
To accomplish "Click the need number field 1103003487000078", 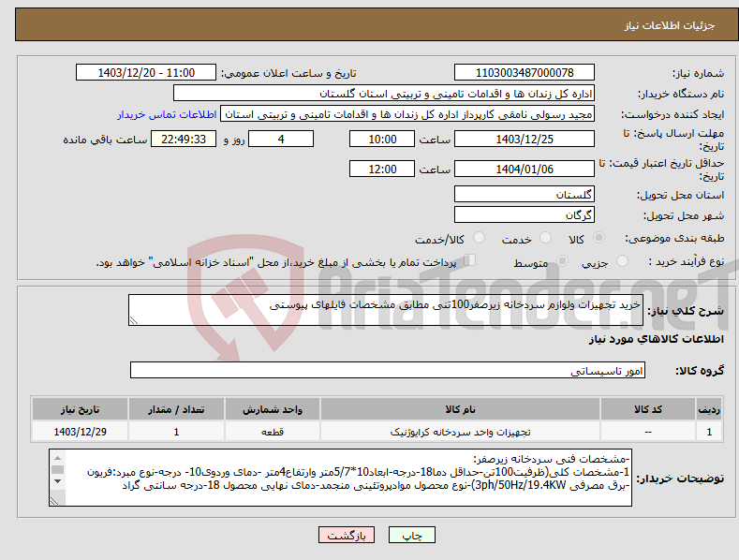I will [525, 73].
